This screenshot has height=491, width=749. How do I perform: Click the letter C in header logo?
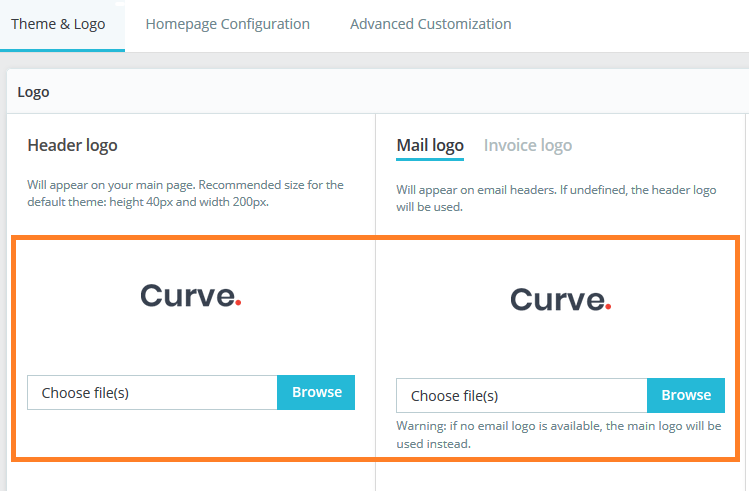pos(152,295)
